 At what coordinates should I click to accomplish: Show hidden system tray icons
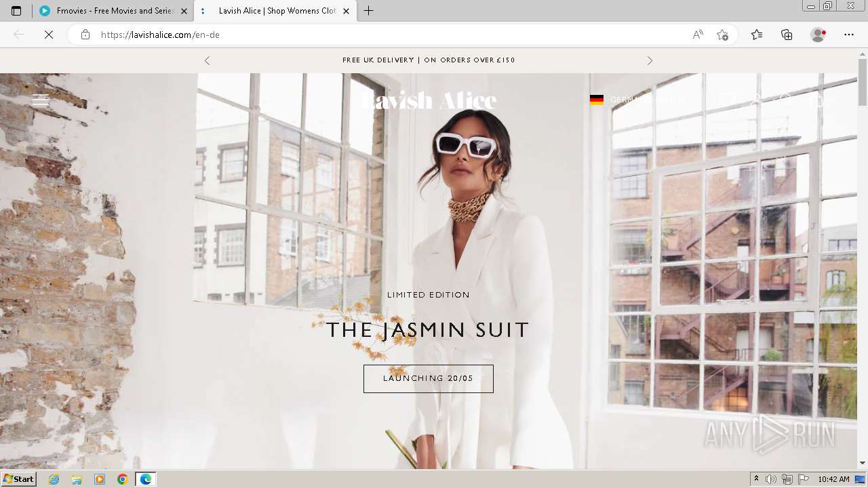[x=756, y=479]
